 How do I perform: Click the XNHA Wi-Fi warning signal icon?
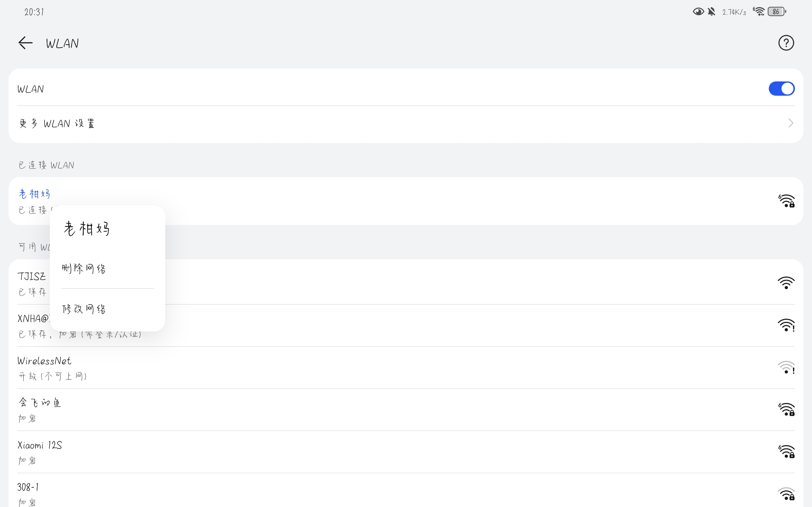tap(786, 325)
